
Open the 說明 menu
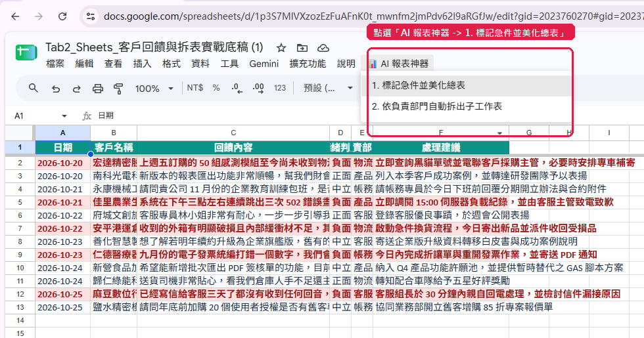pos(346,64)
